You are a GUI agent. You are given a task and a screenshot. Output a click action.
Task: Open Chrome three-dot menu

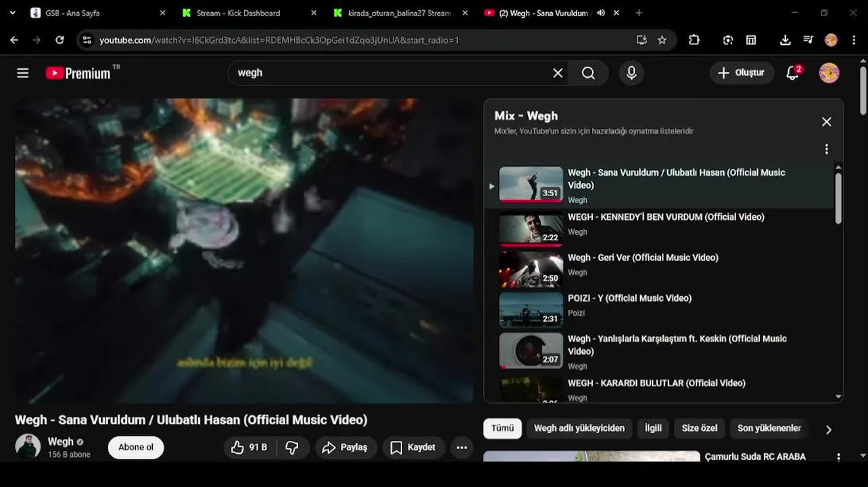[852, 40]
